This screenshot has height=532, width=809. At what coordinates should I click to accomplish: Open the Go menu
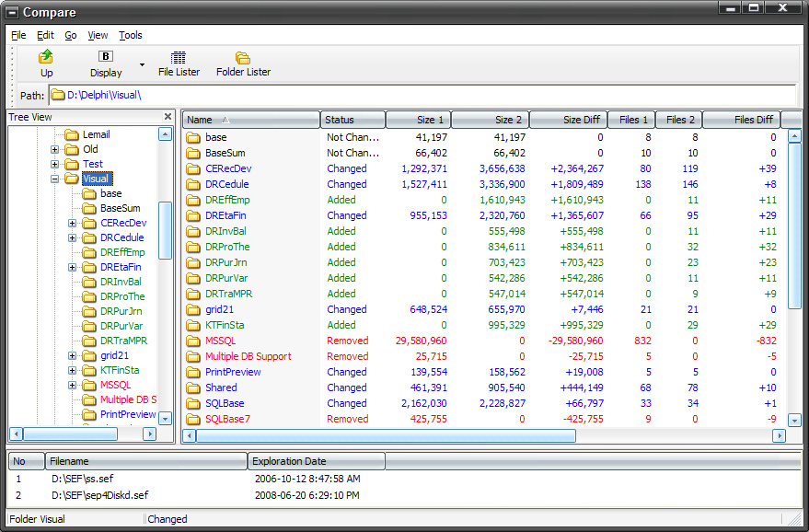tap(71, 35)
